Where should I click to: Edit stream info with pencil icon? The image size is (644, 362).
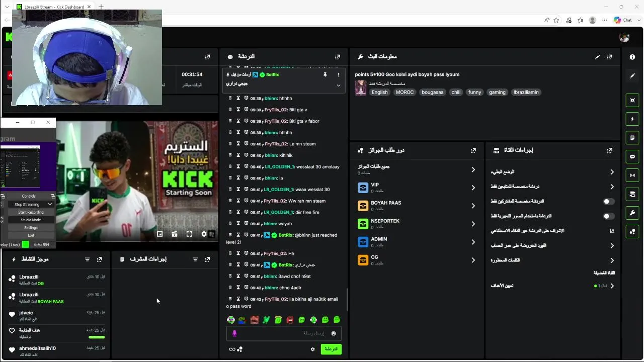point(597,57)
